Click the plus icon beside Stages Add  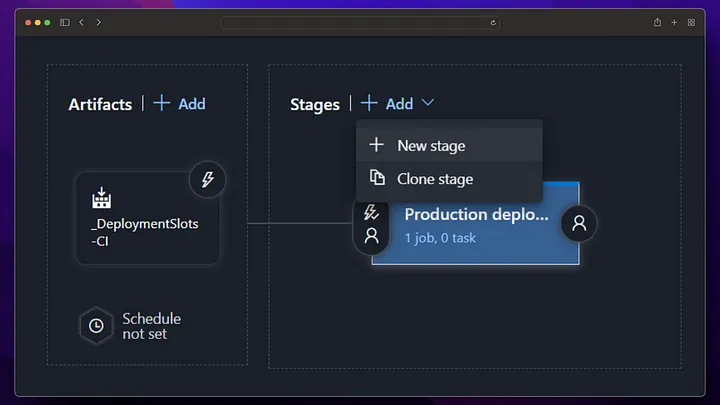click(x=369, y=103)
